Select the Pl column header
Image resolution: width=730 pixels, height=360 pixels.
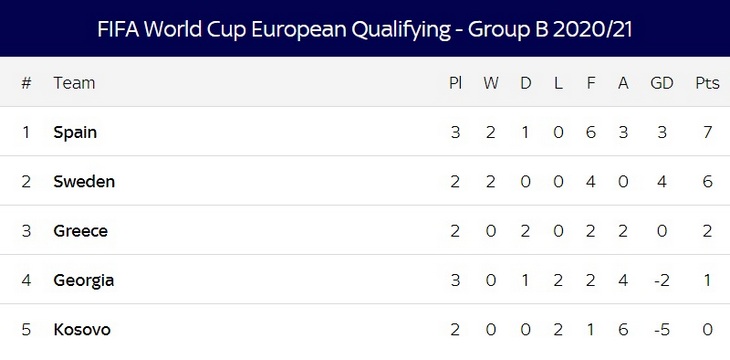tap(455, 83)
